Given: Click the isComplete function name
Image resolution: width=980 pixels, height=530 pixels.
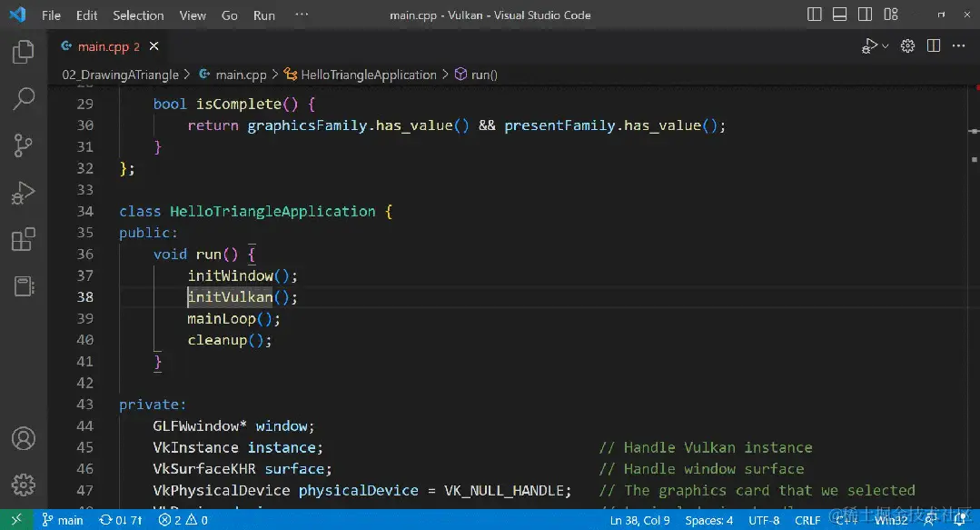Looking at the screenshot, I should pos(239,104).
